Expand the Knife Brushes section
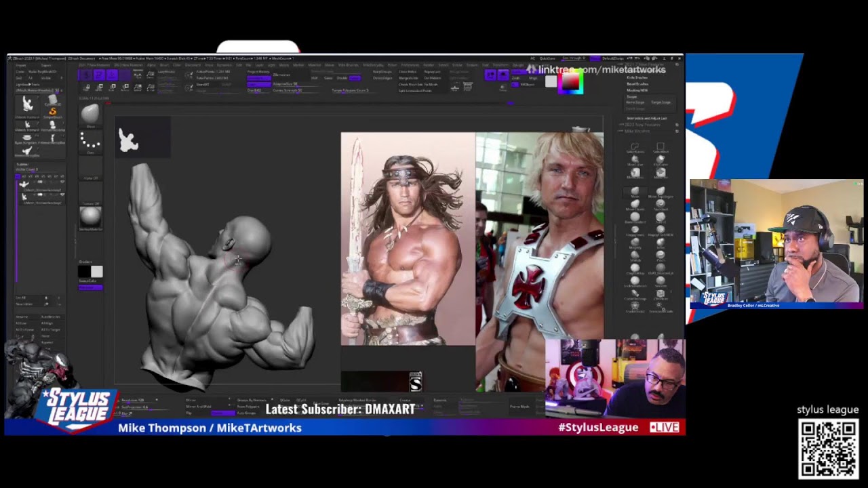The width and height of the screenshot is (868, 488). [x=637, y=78]
